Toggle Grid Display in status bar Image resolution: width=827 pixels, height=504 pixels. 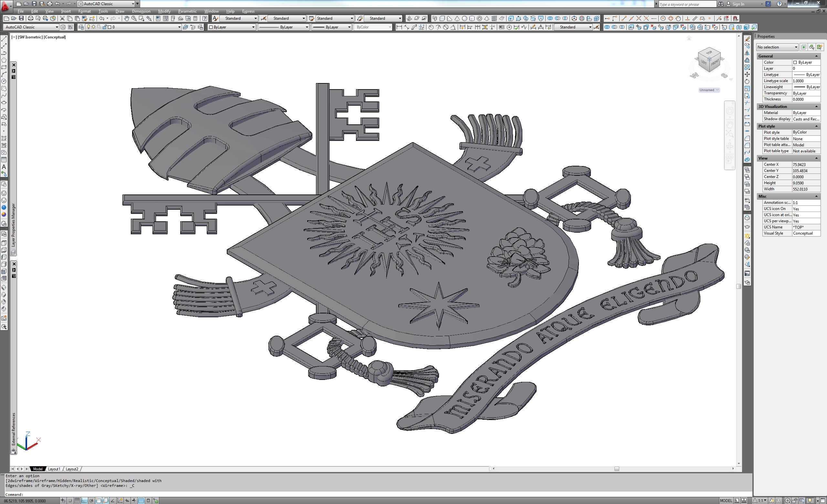tap(77, 501)
